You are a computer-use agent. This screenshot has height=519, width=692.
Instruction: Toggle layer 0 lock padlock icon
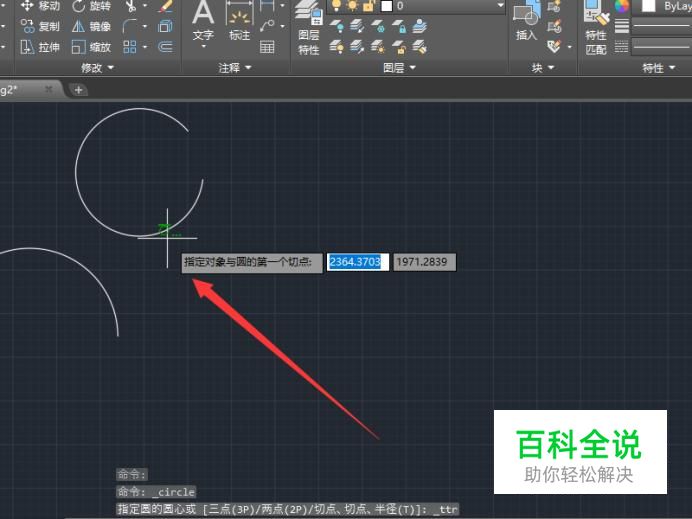369,6
